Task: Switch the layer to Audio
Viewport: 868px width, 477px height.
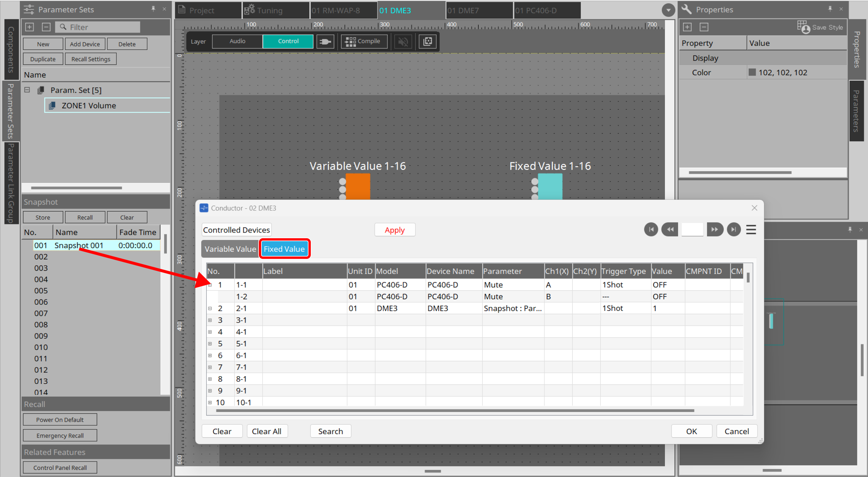Action: tap(237, 41)
